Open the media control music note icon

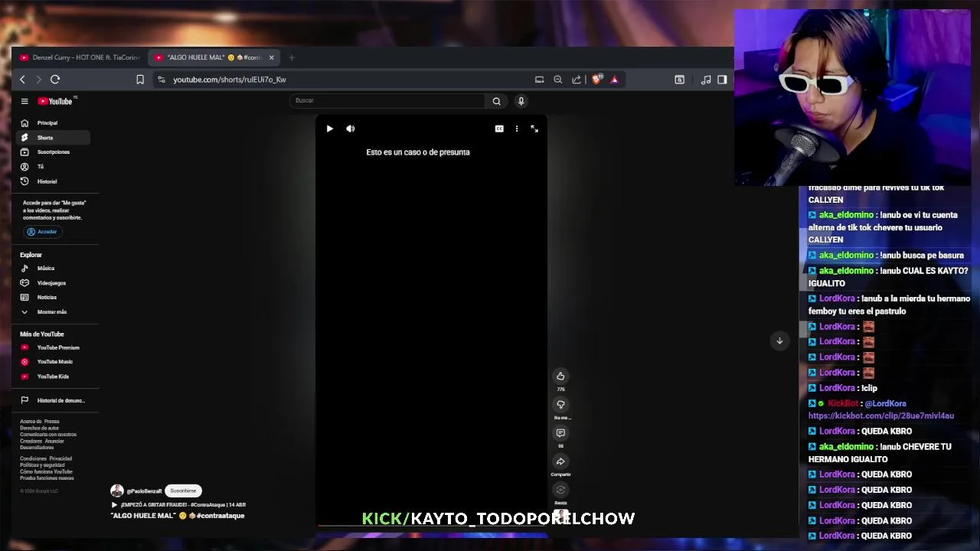[x=706, y=80]
